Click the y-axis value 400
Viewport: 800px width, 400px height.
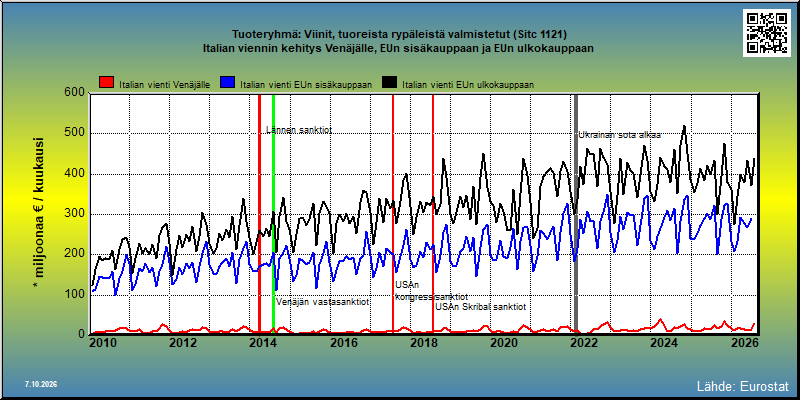[x=74, y=173]
